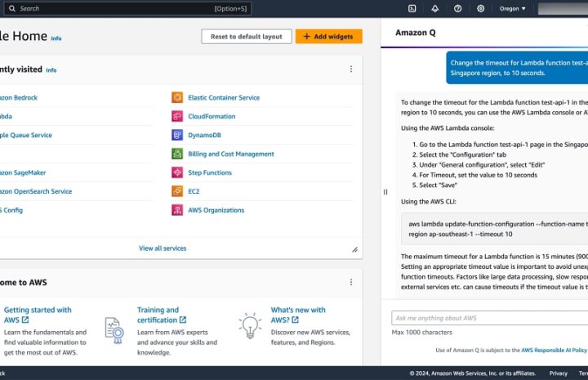Click the Elastic Container Service icon
The width and height of the screenshot is (588, 380).
click(177, 97)
